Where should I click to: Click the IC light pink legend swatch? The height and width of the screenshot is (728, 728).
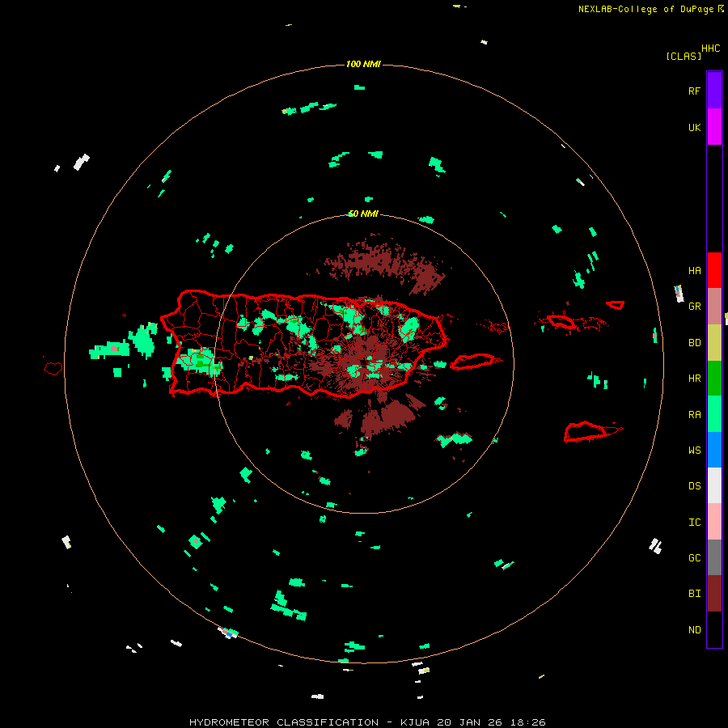(714, 522)
